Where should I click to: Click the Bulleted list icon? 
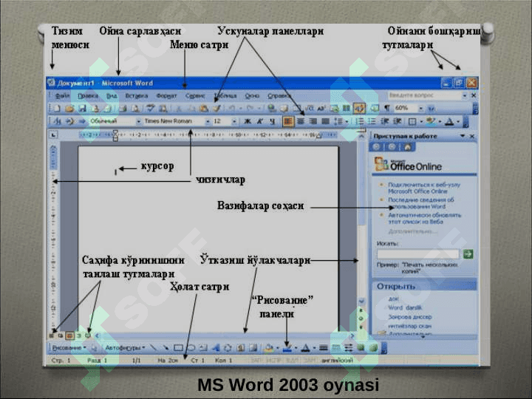(x=372, y=121)
